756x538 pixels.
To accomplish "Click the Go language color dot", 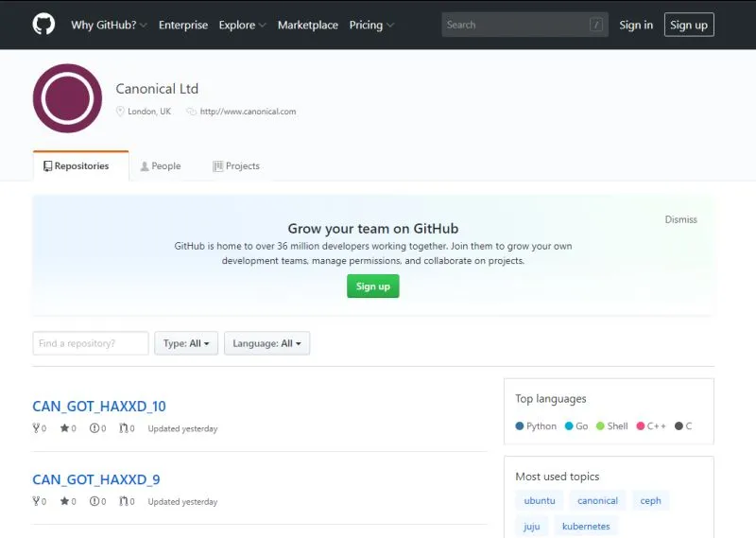I will 569,426.
